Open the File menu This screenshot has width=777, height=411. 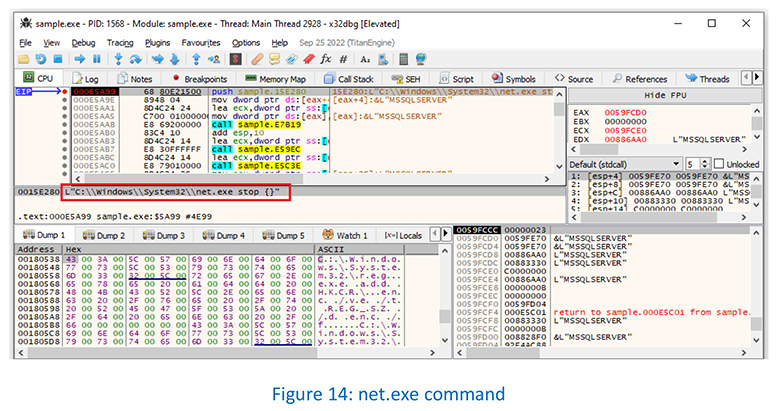(x=25, y=43)
